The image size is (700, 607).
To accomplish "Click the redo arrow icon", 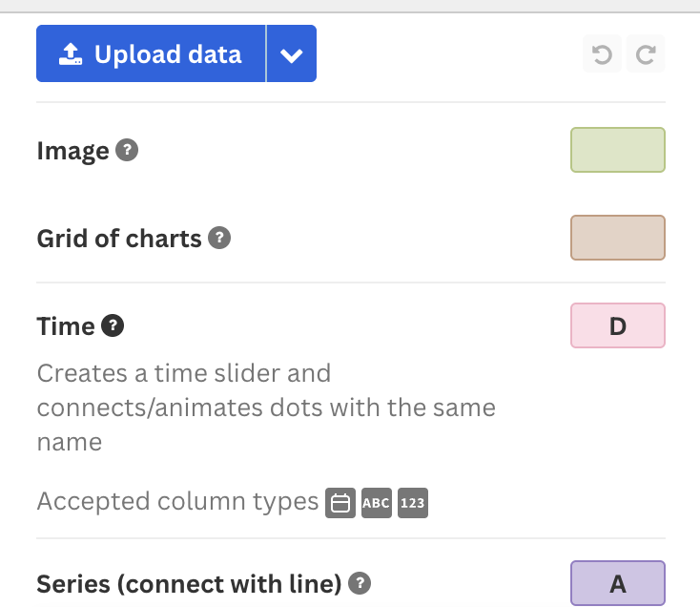I will [646, 54].
